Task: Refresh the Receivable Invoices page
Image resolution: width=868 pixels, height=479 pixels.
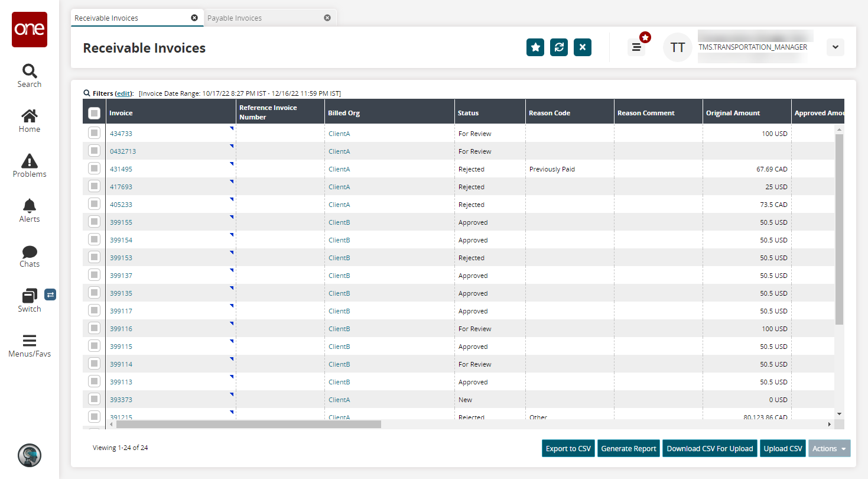Action: pyautogui.click(x=558, y=47)
